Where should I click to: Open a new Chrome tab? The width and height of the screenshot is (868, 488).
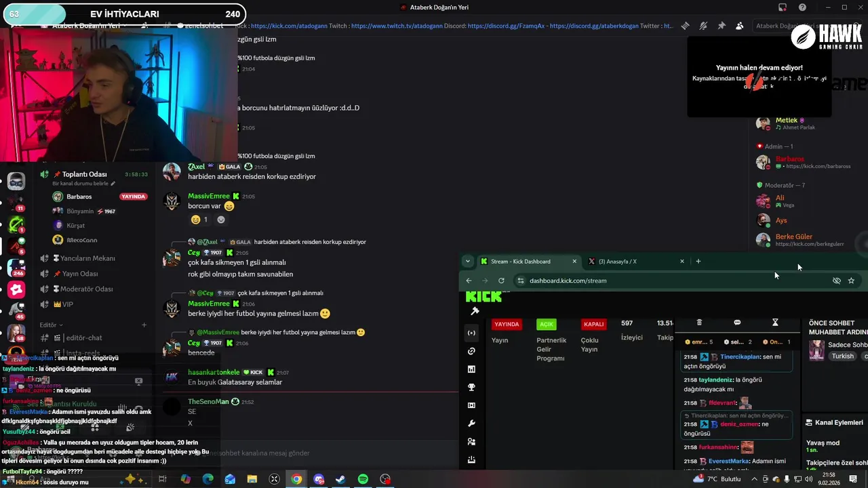click(698, 261)
